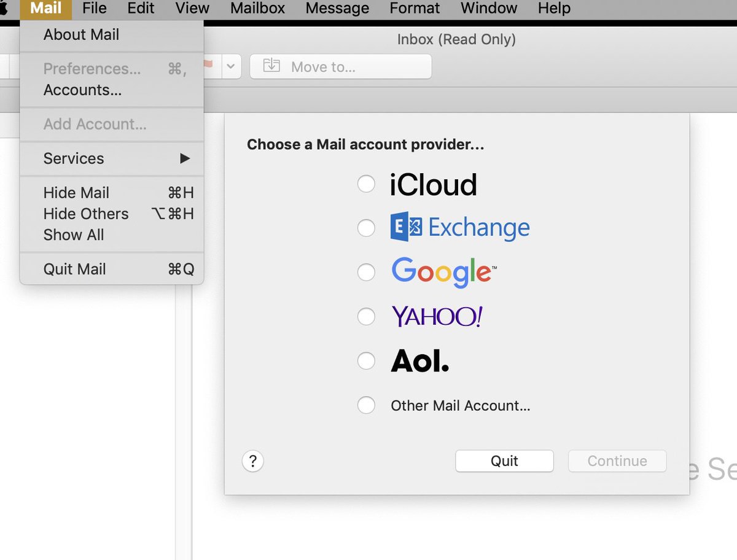The image size is (737, 560).
Task: Choose Show All from the menu
Action: tap(112, 235)
